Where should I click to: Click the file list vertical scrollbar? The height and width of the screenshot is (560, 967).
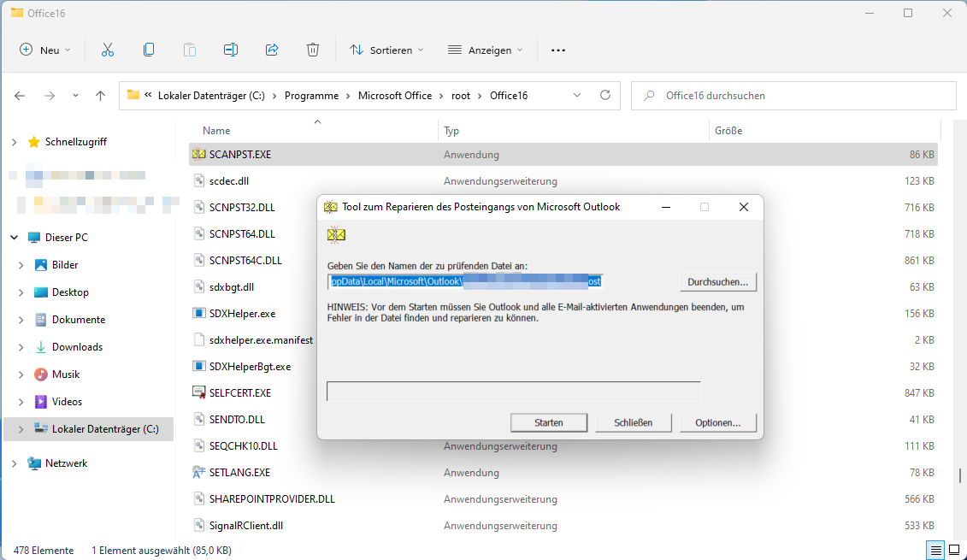click(x=959, y=475)
